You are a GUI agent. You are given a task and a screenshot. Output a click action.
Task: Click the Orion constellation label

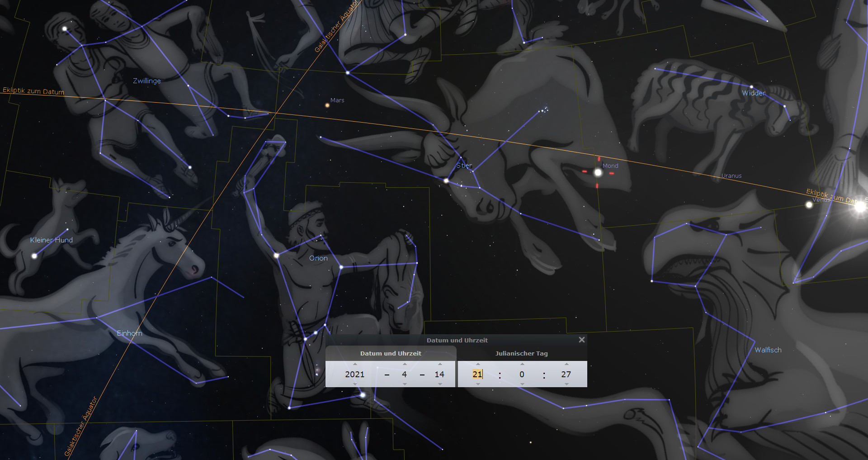click(318, 258)
